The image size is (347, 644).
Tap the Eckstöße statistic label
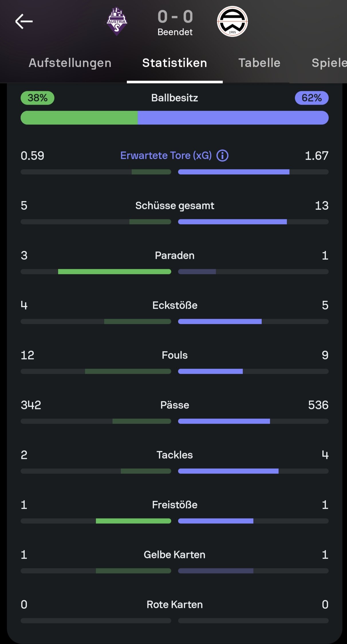[175, 305]
